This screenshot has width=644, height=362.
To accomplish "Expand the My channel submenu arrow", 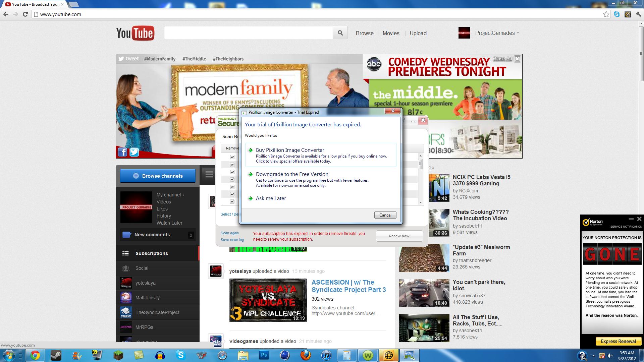I will pos(183,195).
